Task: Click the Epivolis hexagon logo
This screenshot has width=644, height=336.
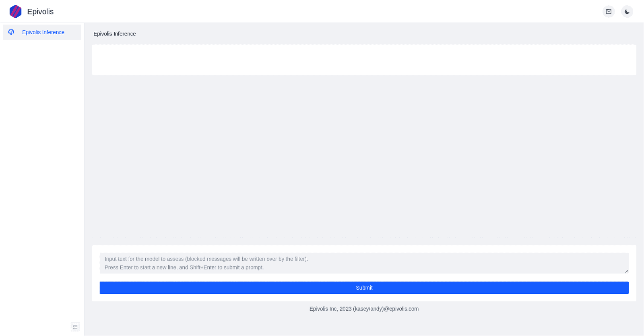Action: pos(15,12)
